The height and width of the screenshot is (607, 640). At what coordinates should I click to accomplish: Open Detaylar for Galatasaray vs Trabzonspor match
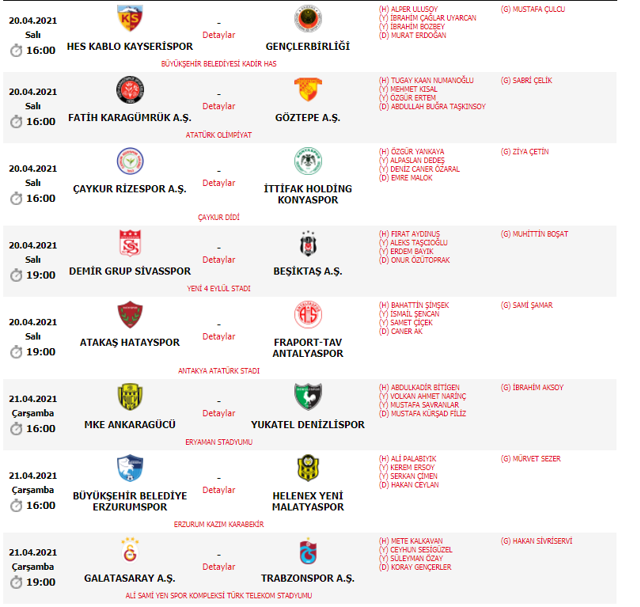click(219, 566)
